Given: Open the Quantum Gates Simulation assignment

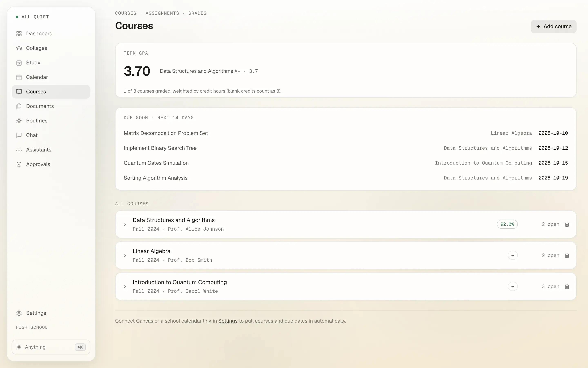Looking at the screenshot, I should pos(156,163).
